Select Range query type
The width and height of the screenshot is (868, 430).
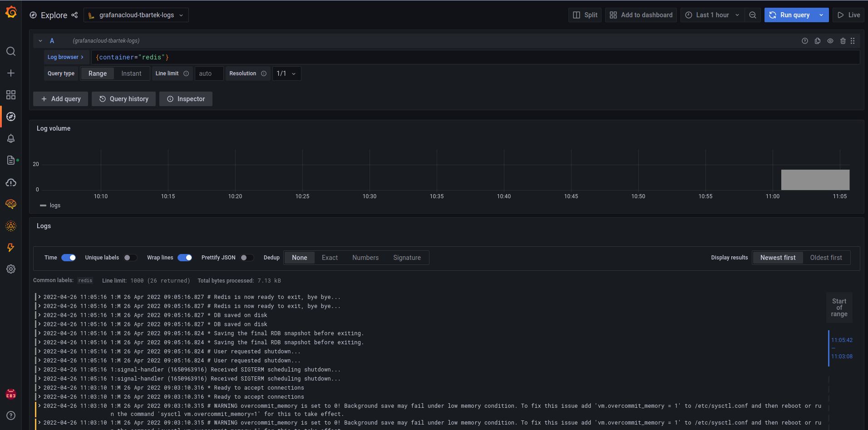[98, 73]
